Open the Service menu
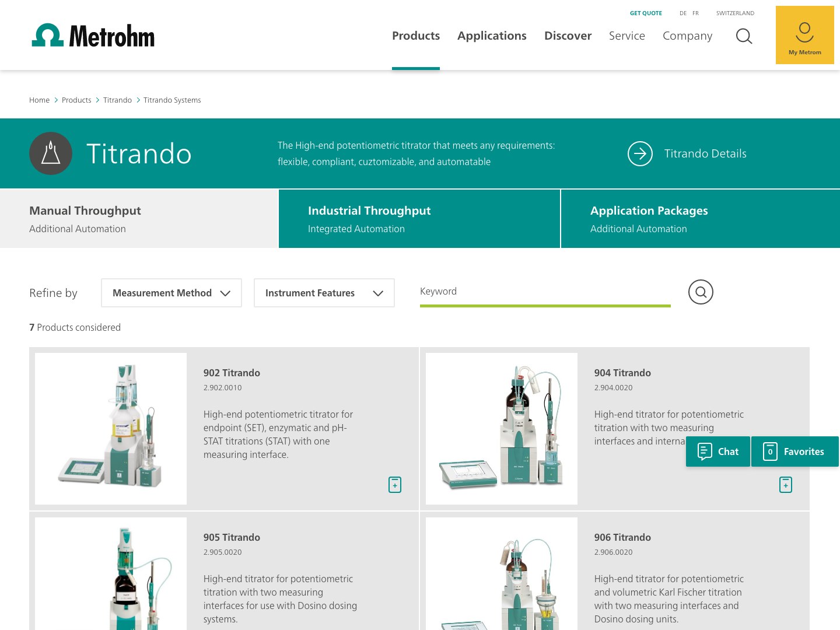Viewport: 840px width, 630px height. click(627, 36)
